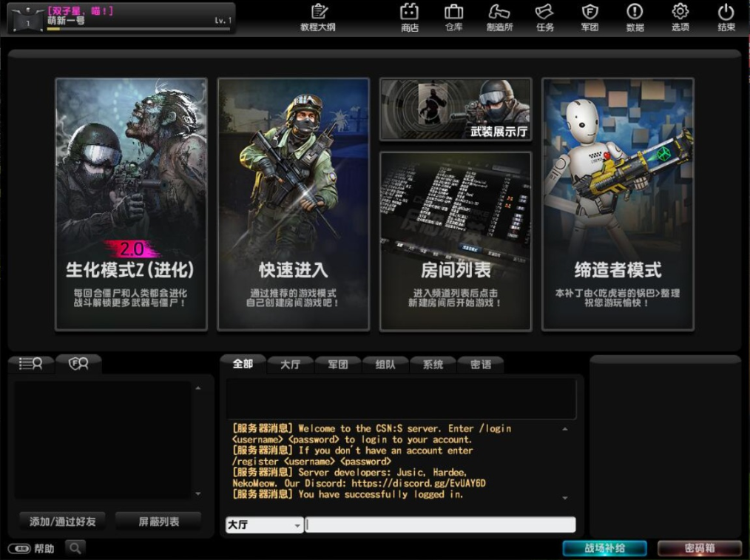Click the experience progress bar under player name
Screen dimensions: 750x560
coord(138,29)
